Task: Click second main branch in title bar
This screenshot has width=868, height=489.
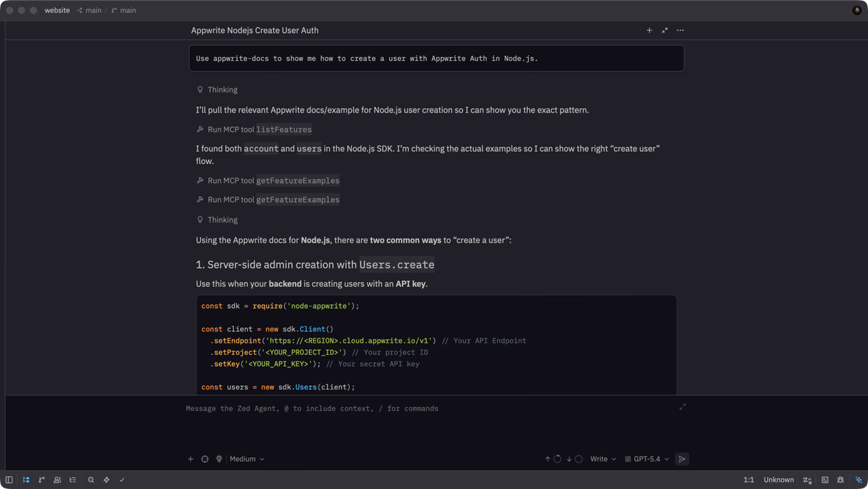Action: [123, 10]
